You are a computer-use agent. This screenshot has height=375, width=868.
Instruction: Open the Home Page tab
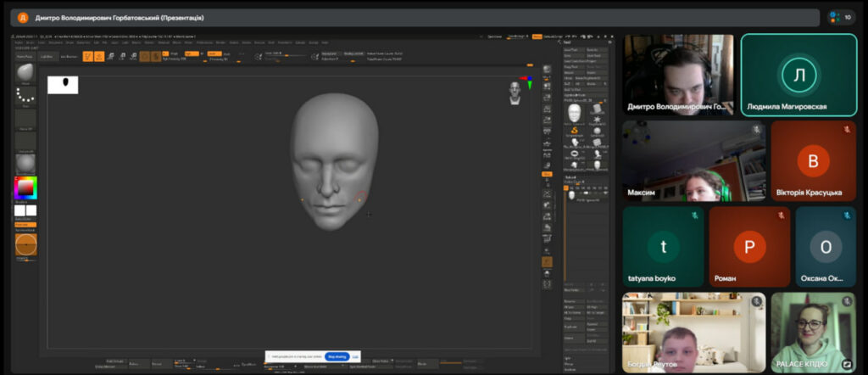pyautogui.click(x=24, y=57)
